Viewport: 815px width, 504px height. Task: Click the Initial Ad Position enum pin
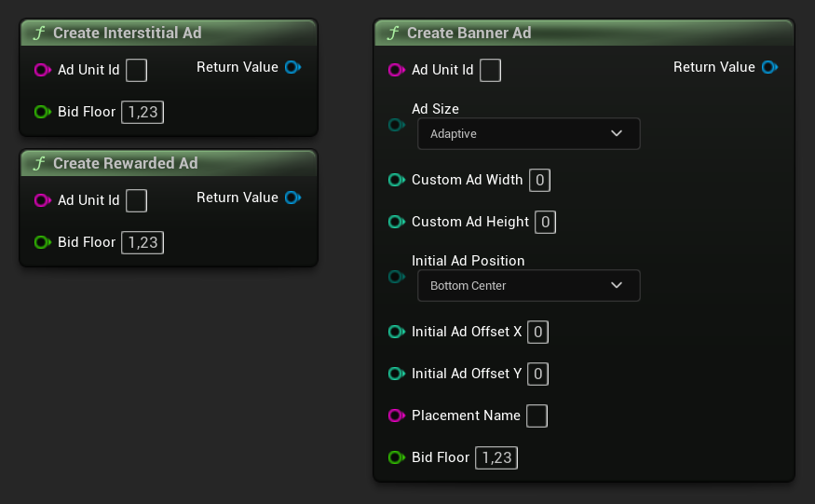(396, 277)
